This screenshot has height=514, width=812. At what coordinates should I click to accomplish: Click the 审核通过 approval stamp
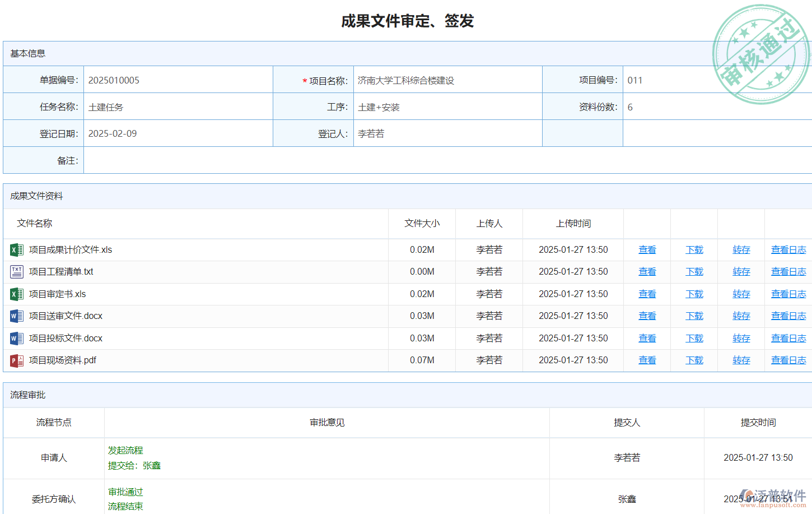tap(760, 54)
